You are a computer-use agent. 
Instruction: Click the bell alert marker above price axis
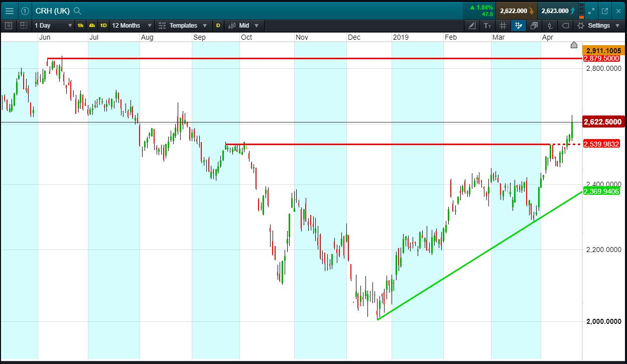point(574,45)
